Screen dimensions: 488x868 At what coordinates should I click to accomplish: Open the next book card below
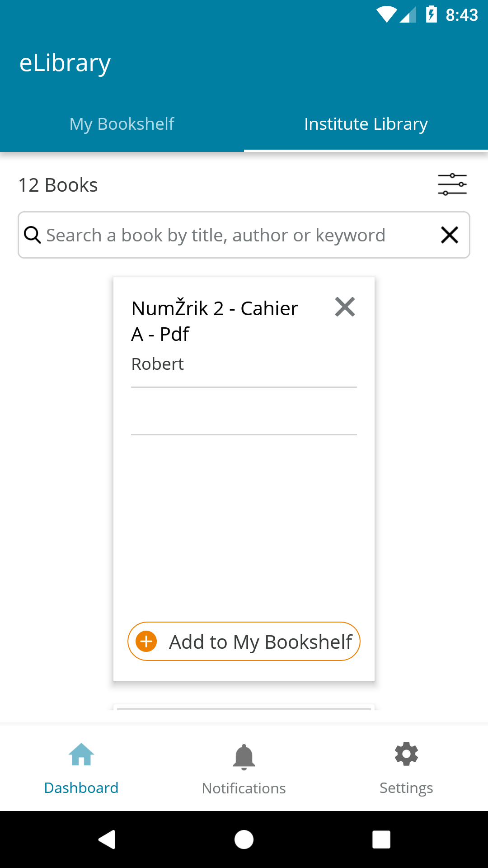(x=244, y=707)
